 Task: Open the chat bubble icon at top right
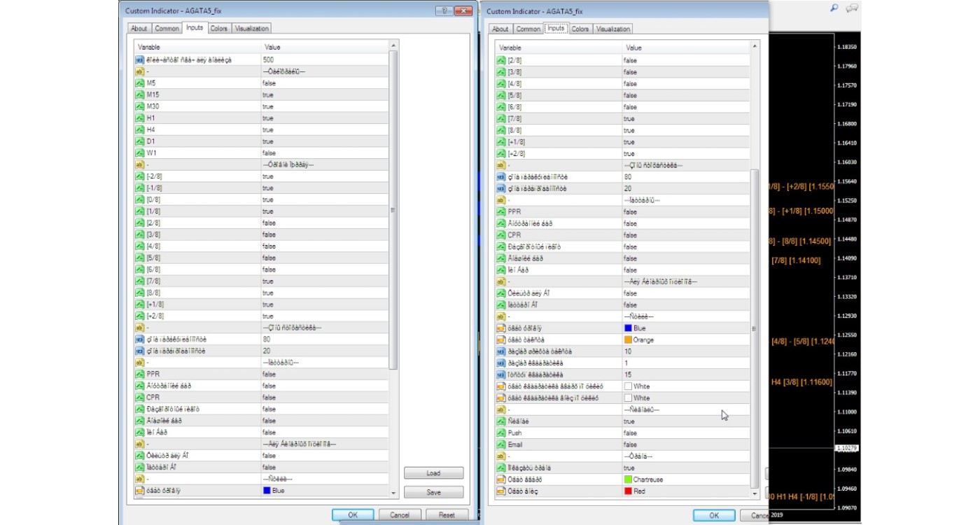coord(852,8)
